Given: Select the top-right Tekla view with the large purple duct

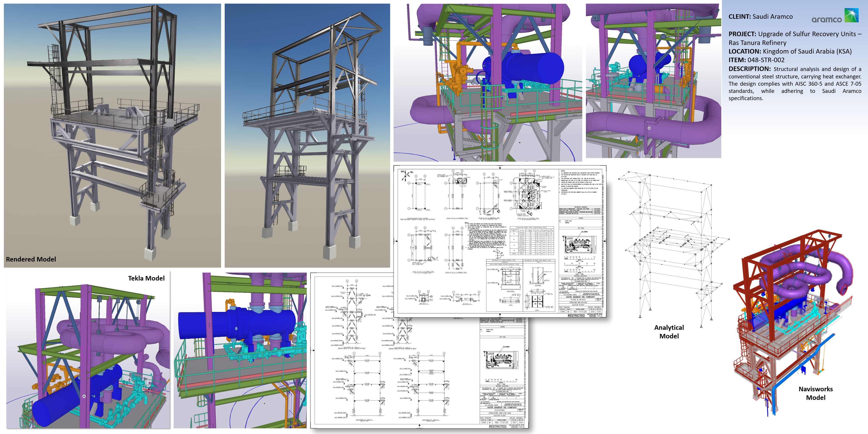Looking at the screenshot, I should coord(653,81).
